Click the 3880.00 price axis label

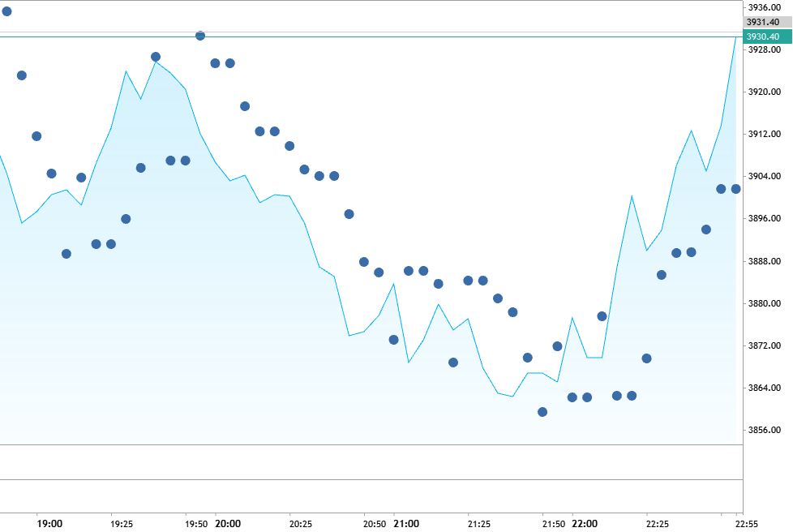763,303
